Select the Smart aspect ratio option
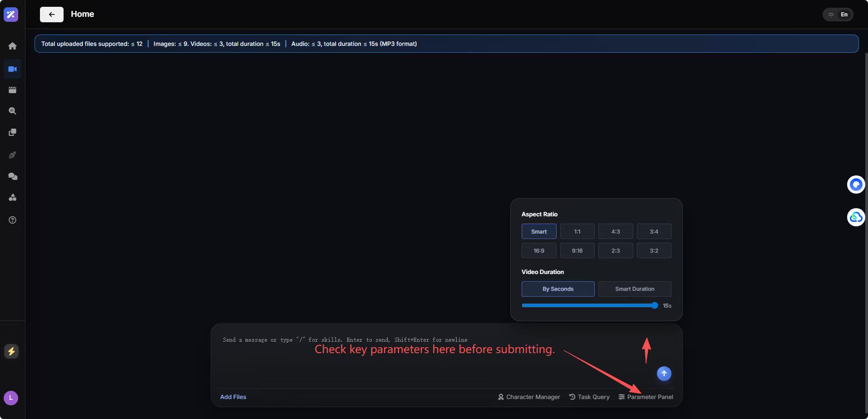 pos(539,231)
